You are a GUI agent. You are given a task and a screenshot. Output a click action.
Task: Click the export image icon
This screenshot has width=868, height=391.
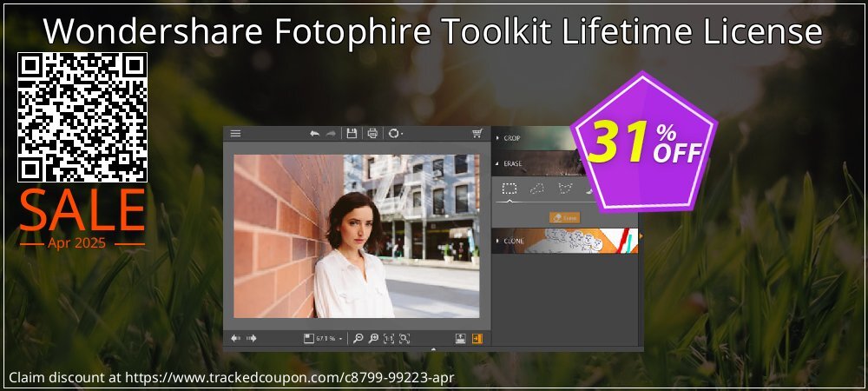click(x=461, y=338)
